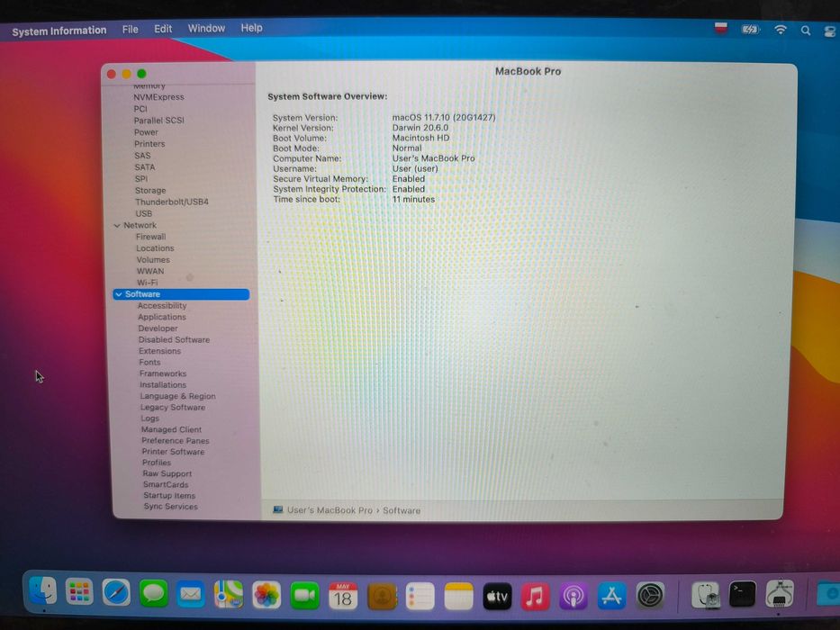
Task: Select Accessibility under Software
Action: pos(162,306)
